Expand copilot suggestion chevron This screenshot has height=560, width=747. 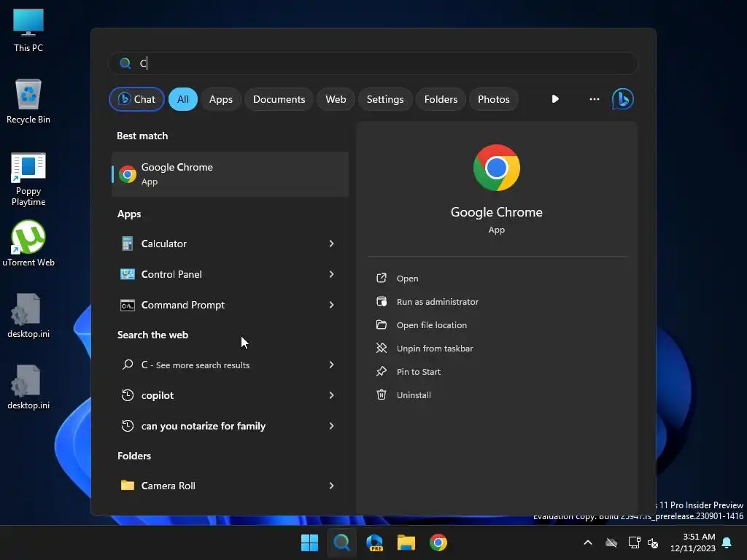click(x=332, y=395)
